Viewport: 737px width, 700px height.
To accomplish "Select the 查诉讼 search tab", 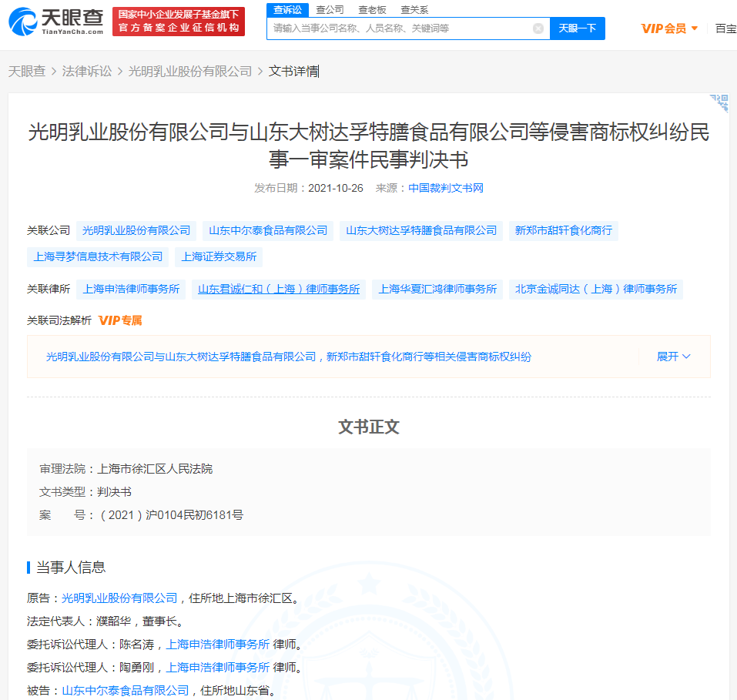I will click(288, 10).
